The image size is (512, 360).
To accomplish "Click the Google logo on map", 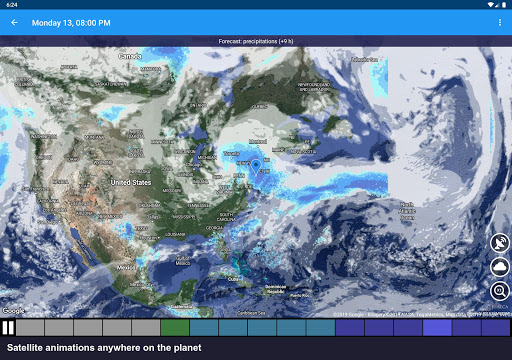I will point(13,311).
